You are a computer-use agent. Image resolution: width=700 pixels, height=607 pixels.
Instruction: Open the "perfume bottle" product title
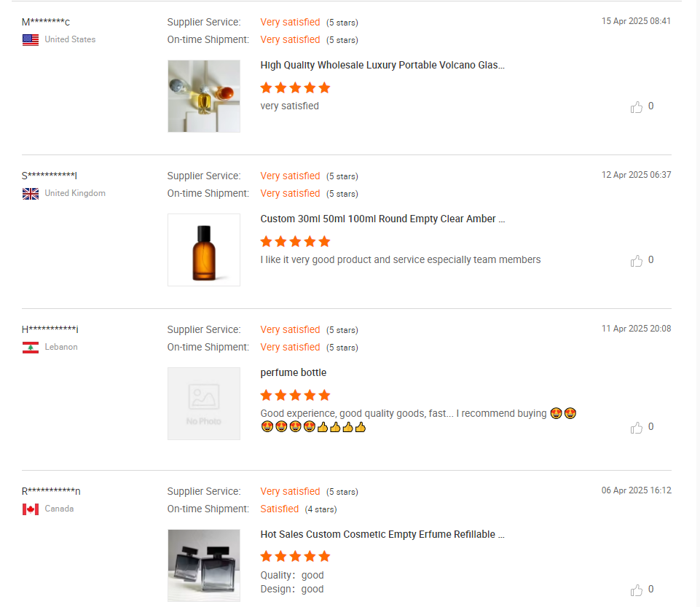click(294, 372)
